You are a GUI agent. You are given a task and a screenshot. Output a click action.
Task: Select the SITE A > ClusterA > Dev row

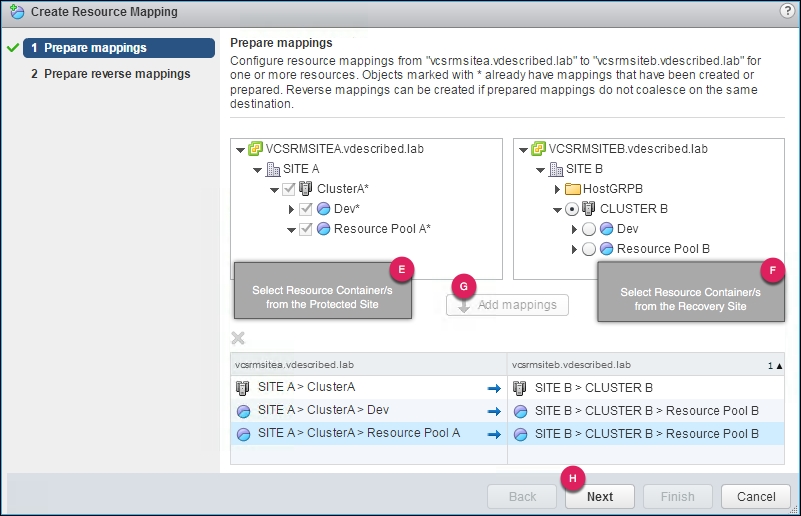[507, 411]
